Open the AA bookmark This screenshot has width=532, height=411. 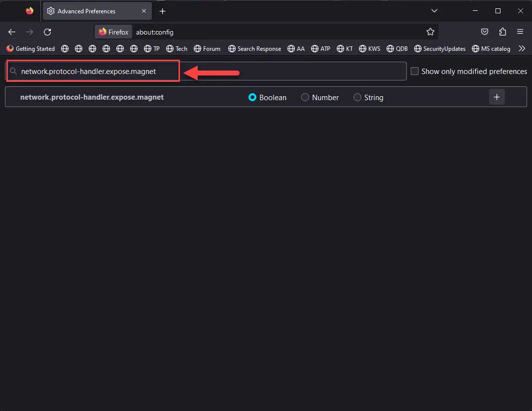coord(296,48)
